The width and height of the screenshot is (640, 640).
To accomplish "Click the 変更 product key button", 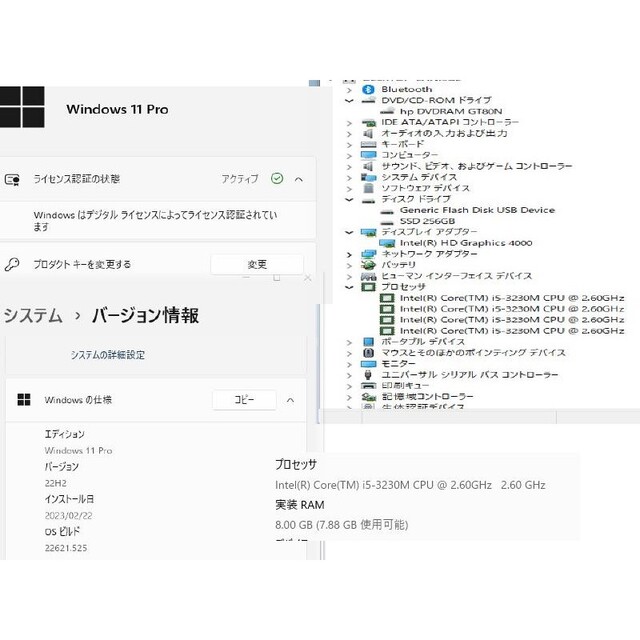I will [257, 264].
